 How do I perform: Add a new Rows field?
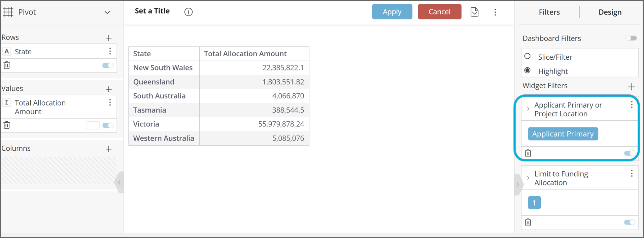click(x=108, y=38)
